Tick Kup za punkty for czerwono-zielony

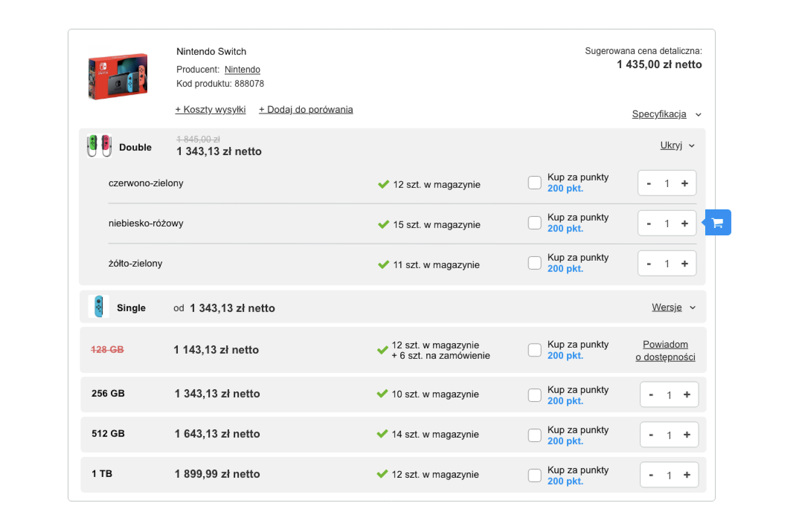click(534, 183)
